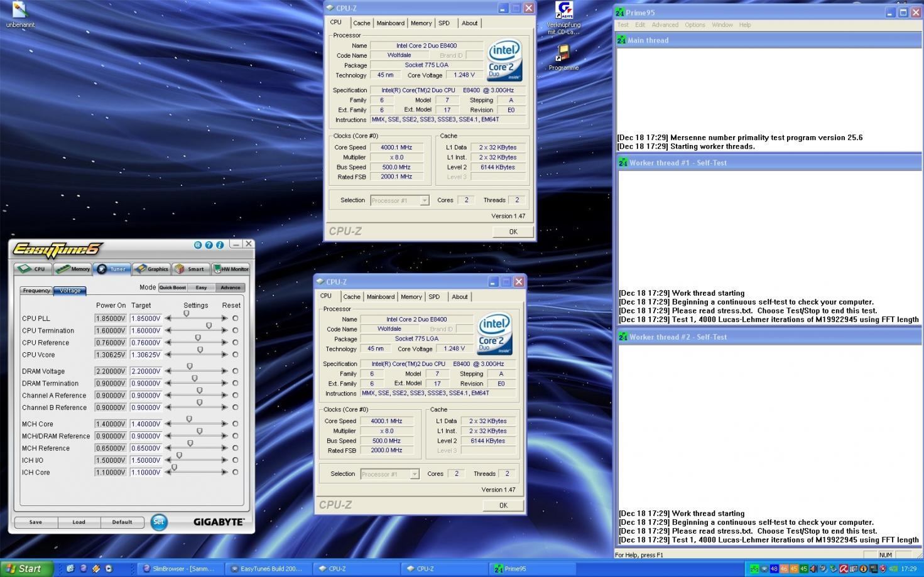Image resolution: width=924 pixels, height=577 pixels.
Task: Click the @ website icon in EasyTune6 header
Action: coord(198,245)
